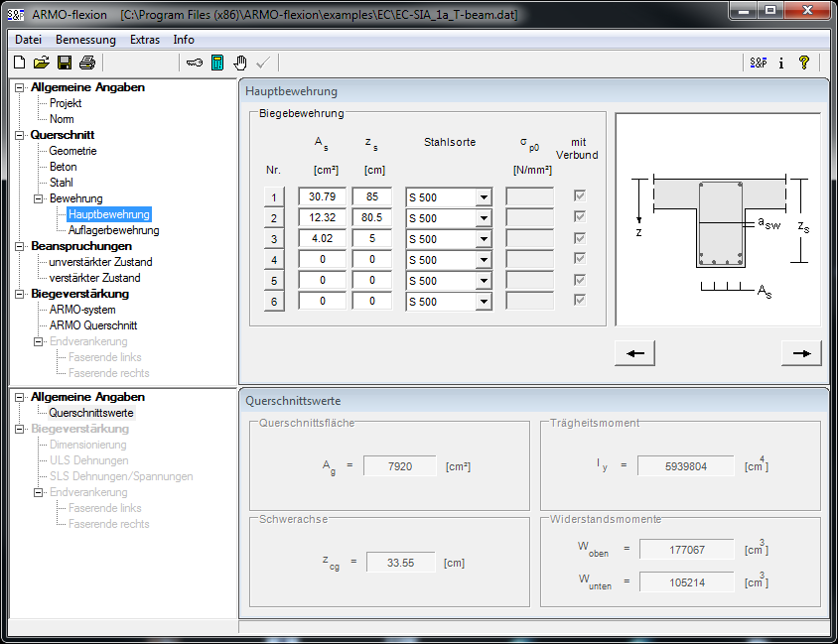Save using the floppy disk icon
The image size is (838, 644).
click(64, 63)
